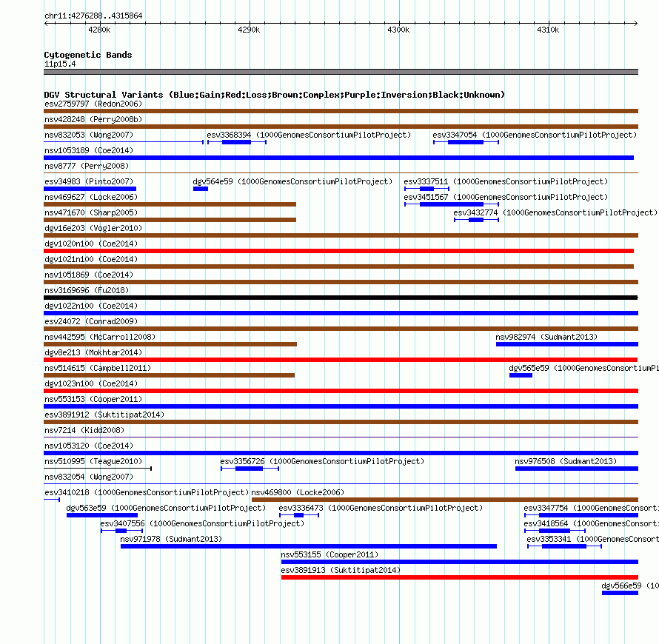659x644 pixels.
Task: Click nsv8777 (Perry2008) label
Action: click(x=87, y=166)
